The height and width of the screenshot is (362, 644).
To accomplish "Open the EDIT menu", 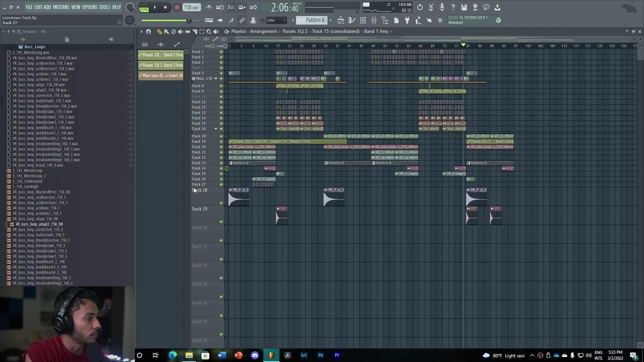I will click(x=38, y=7).
